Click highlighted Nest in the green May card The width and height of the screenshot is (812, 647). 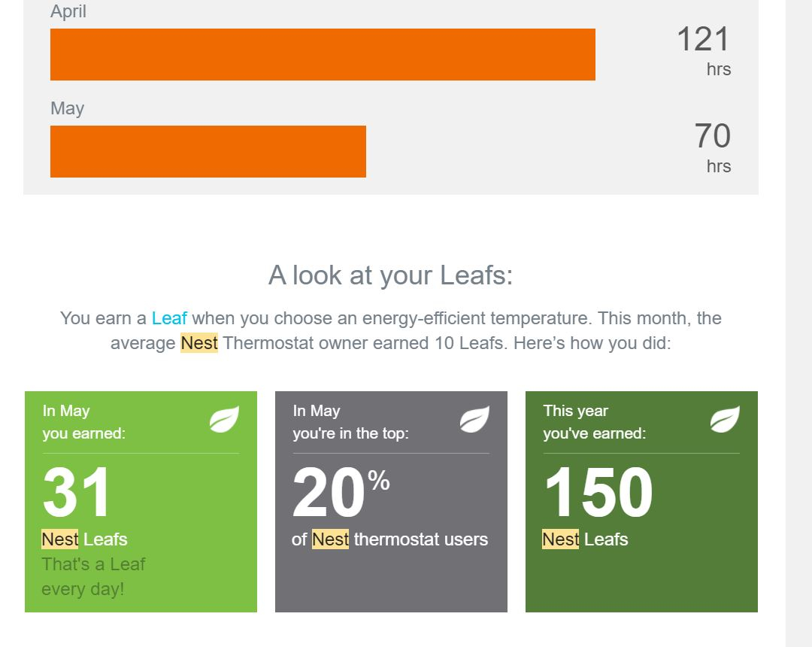60,539
